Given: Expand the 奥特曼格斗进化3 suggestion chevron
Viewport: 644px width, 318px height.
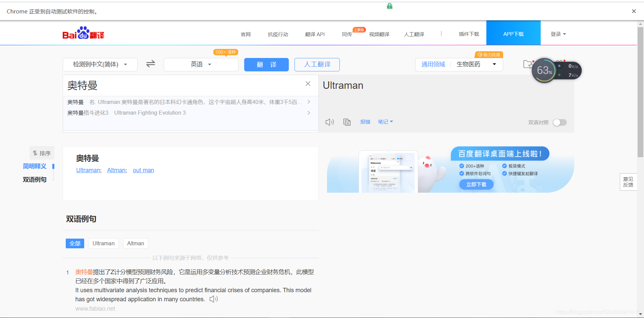Looking at the screenshot, I should (x=309, y=113).
